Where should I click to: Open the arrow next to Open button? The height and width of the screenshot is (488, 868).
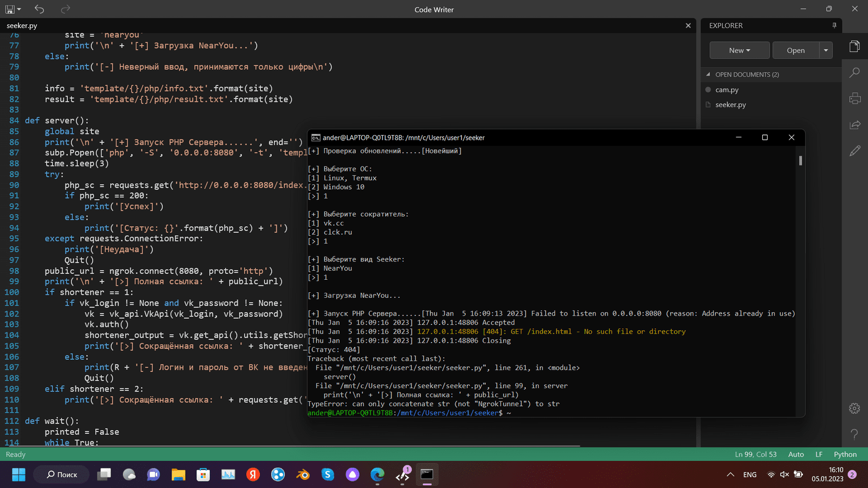pyautogui.click(x=825, y=50)
